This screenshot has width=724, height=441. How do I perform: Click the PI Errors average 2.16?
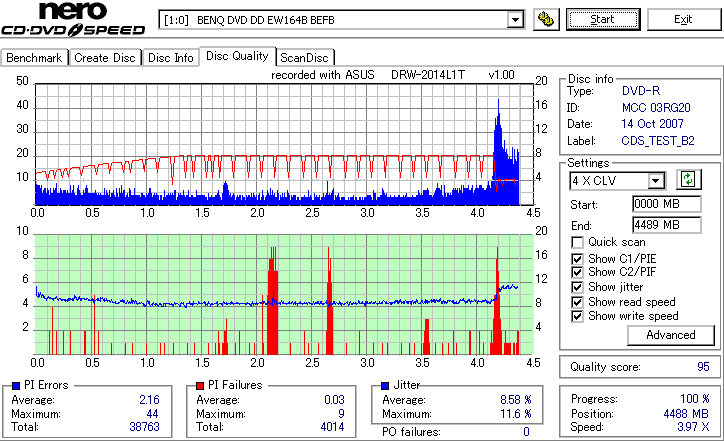pyautogui.click(x=149, y=400)
